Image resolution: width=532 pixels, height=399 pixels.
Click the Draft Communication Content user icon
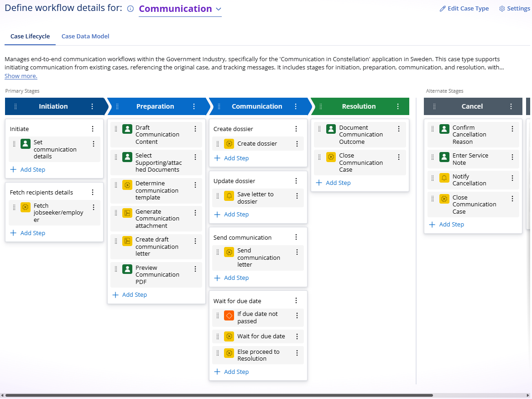tap(127, 129)
